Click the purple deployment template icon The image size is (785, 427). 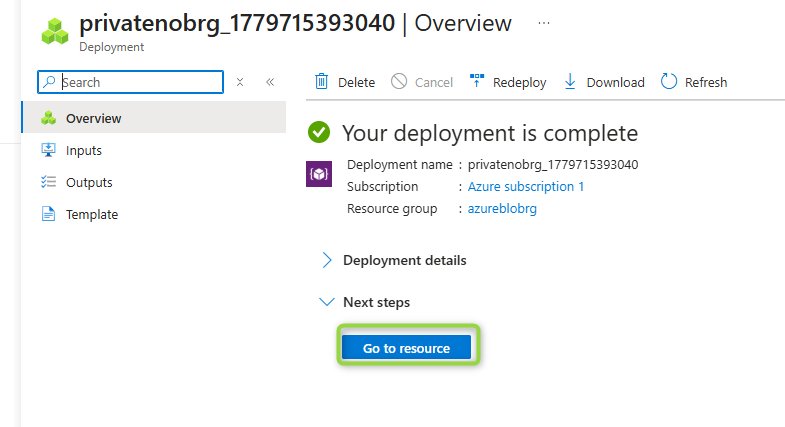coord(319,174)
